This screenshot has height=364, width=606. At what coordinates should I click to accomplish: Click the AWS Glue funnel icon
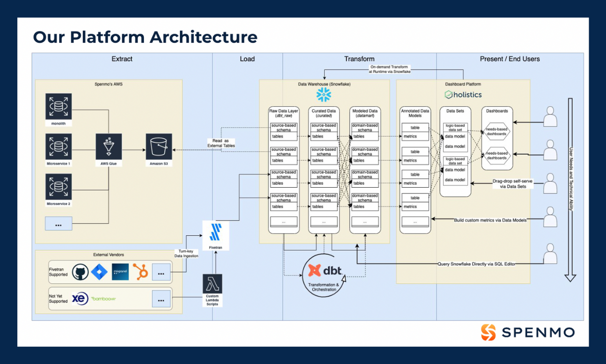point(109,146)
